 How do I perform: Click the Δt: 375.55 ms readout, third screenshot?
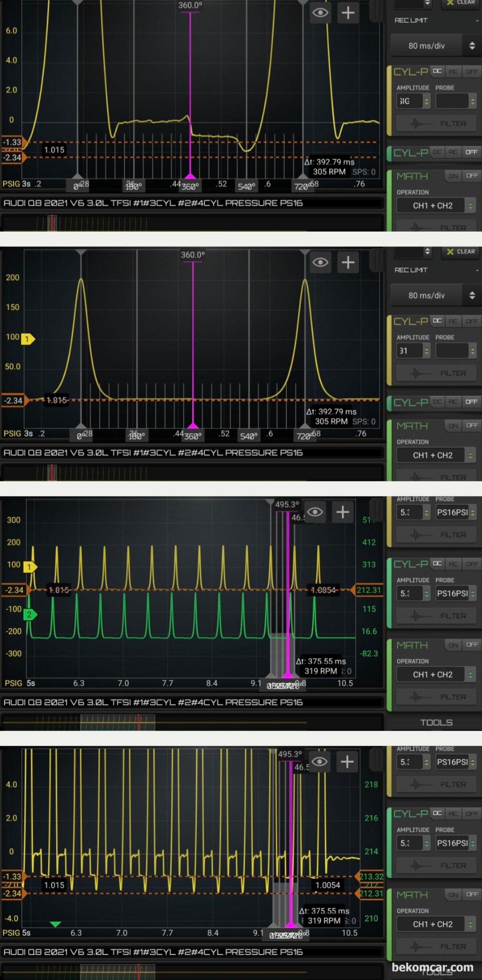click(x=321, y=662)
